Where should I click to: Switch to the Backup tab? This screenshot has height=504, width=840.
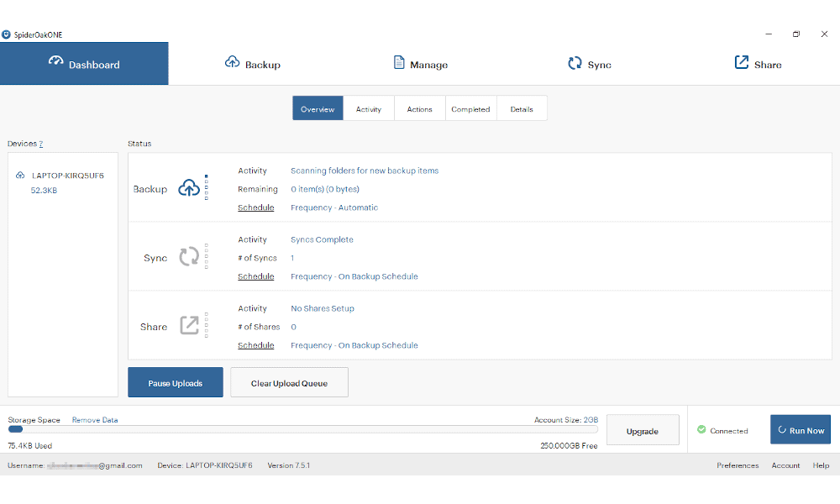[252, 64]
